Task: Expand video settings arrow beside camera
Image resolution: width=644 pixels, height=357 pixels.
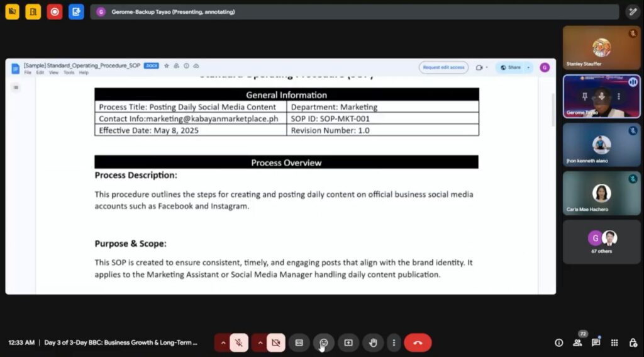Action: click(x=259, y=343)
